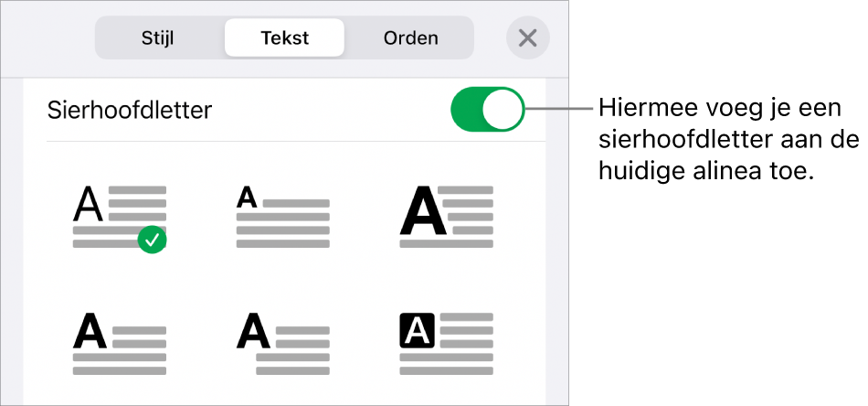Close the format panel with the X button

(x=527, y=38)
